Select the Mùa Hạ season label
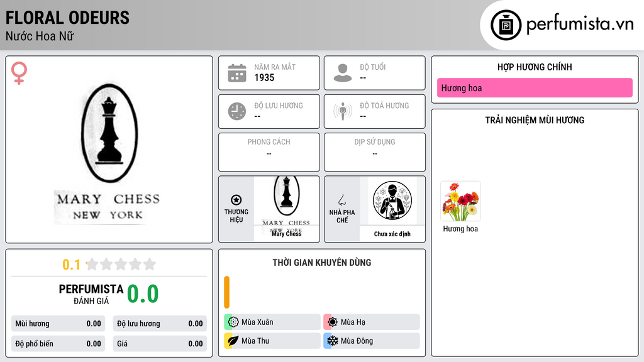Image resolution: width=644 pixels, height=362 pixels. [353, 322]
